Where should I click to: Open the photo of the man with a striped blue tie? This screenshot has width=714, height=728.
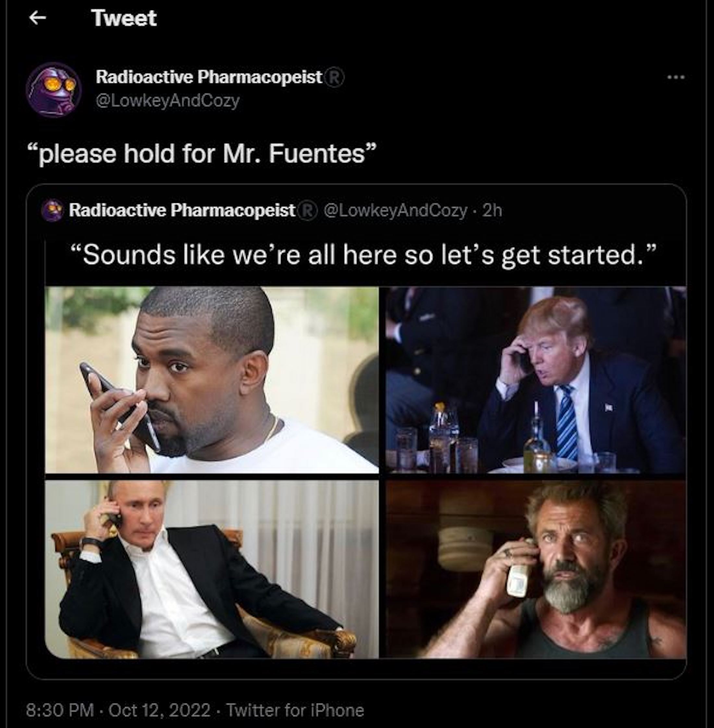[535, 379]
